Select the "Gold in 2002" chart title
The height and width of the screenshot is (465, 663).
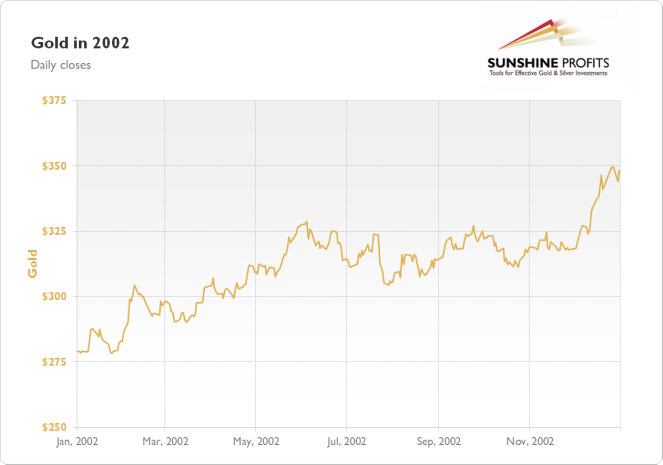point(80,43)
